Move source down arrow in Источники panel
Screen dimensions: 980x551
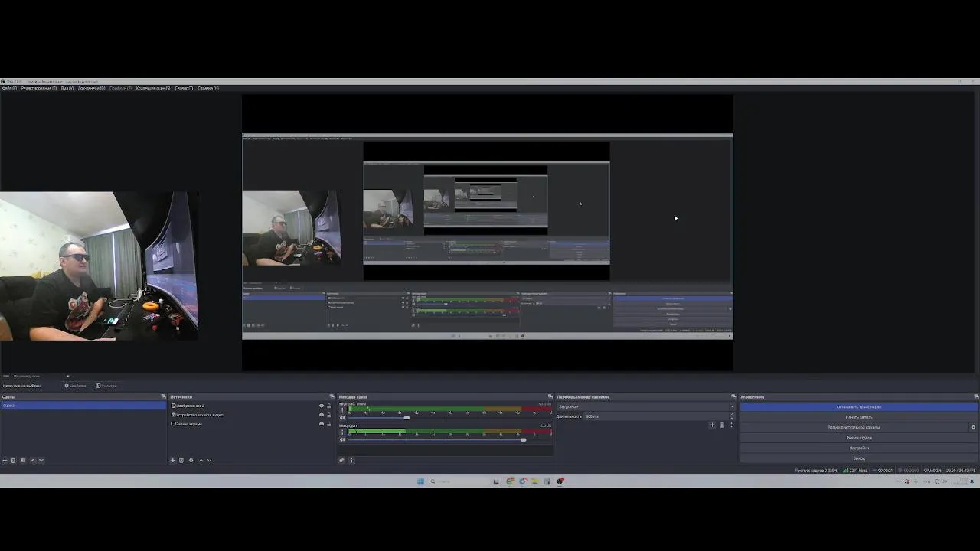(209, 460)
